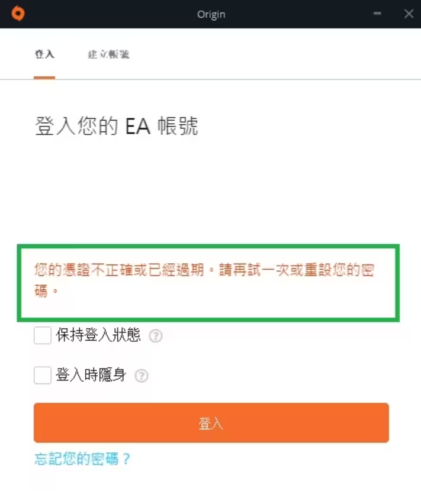This screenshot has width=421, height=504.
Task: Switch to the 登入 tab
Action: click(x=44, y=54)
